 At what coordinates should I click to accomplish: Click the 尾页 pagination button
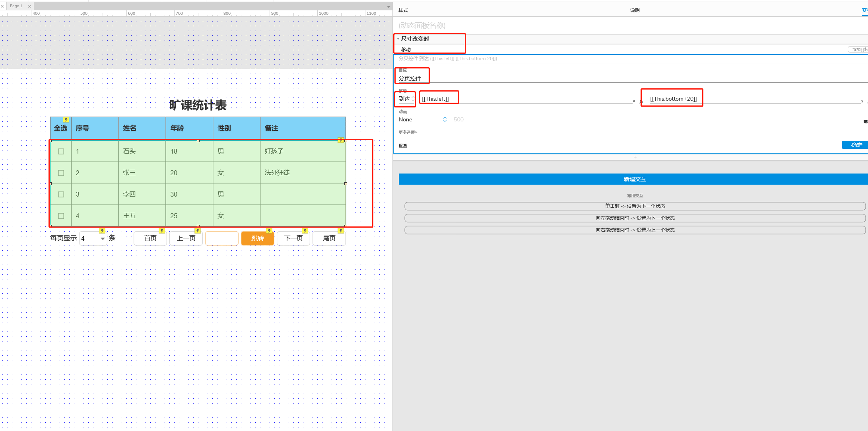point(329,238)
